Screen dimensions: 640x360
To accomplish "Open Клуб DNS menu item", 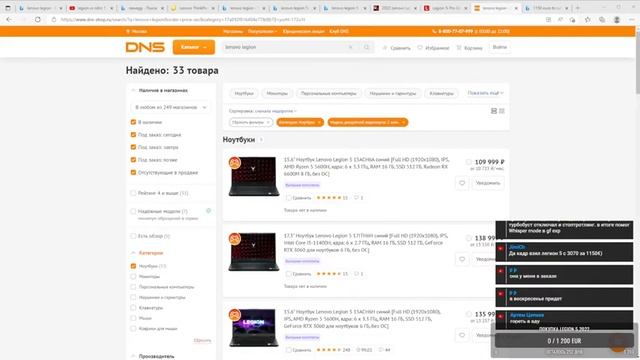I will point(339,31).
